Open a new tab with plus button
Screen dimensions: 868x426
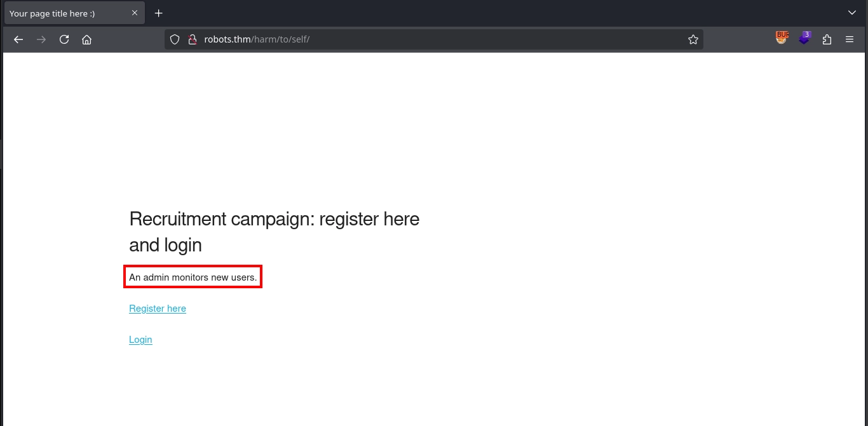coord(159,13)
